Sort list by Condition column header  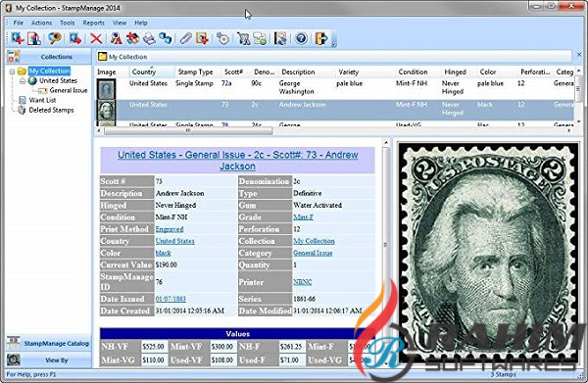click(416, 72)
